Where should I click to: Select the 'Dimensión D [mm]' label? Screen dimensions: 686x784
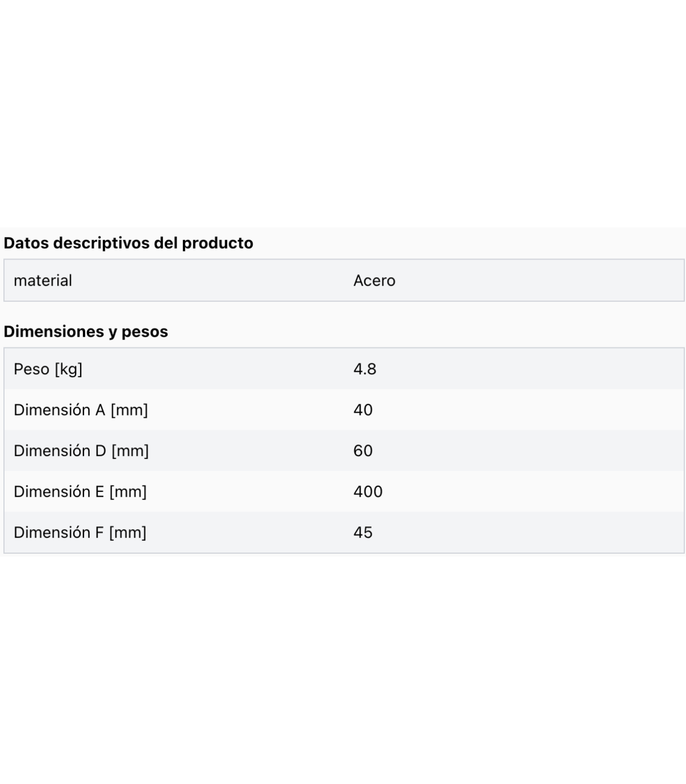[81, 451]
